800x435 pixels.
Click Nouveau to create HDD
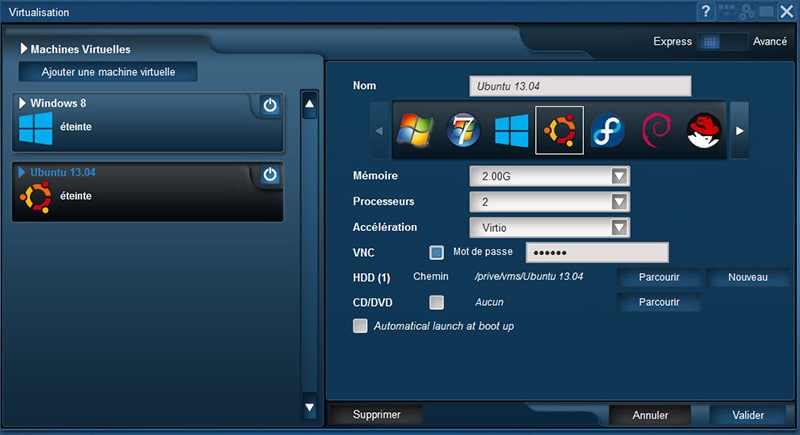tap(747, 277)
